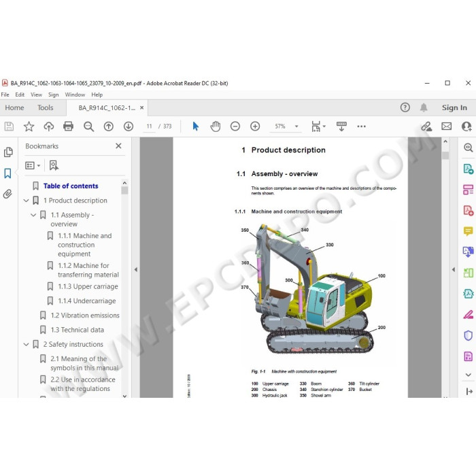Open the Help menu
The width and height of the screenshot is (476, 476).
click(x=97, y=95)
